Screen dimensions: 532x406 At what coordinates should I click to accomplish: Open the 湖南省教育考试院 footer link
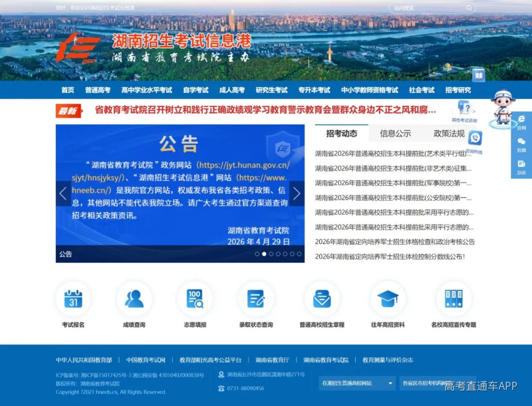click(326, 360)
